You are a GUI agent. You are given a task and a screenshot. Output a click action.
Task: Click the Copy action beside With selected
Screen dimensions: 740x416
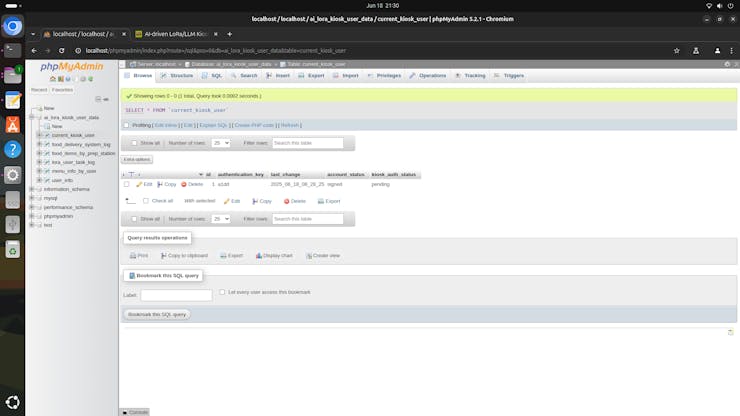pyautogui.click(x=262, y=201)
